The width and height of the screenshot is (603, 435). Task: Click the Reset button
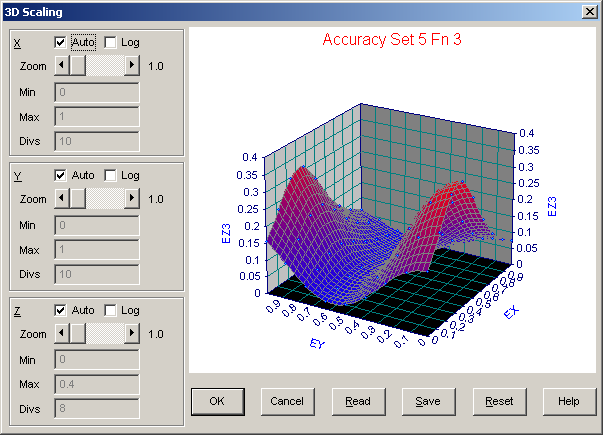pos(499,402)
